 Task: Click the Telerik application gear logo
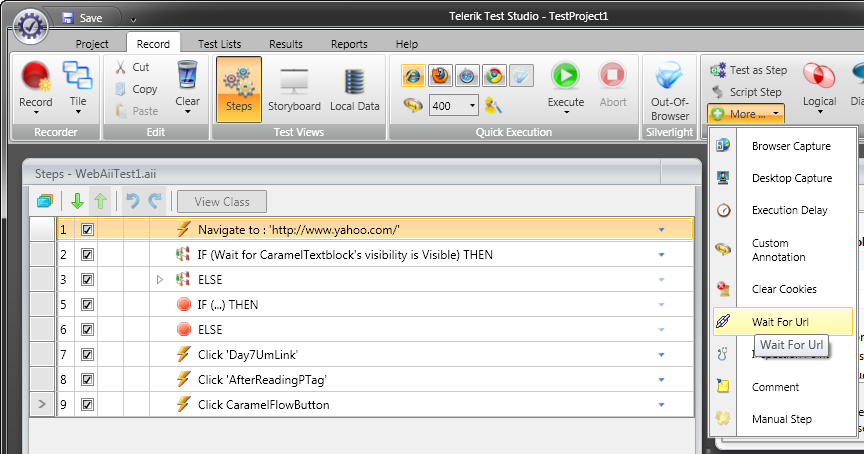tap(30, 26)
